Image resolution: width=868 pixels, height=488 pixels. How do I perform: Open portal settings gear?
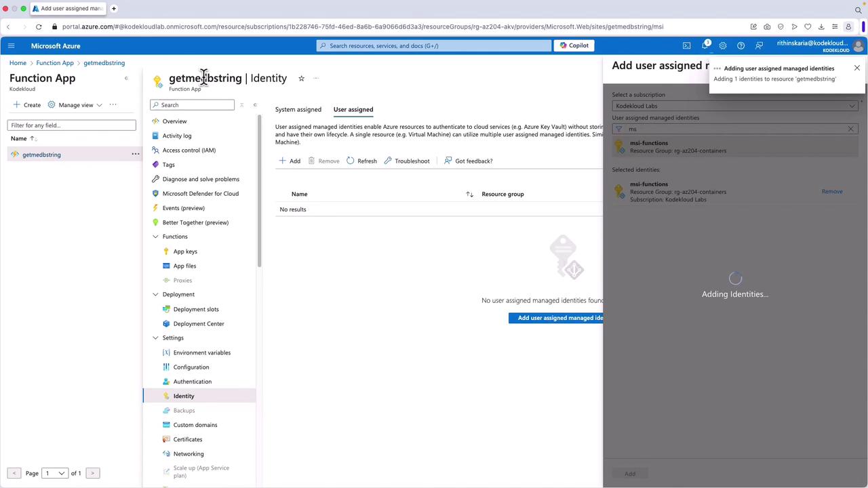[723, 45]
